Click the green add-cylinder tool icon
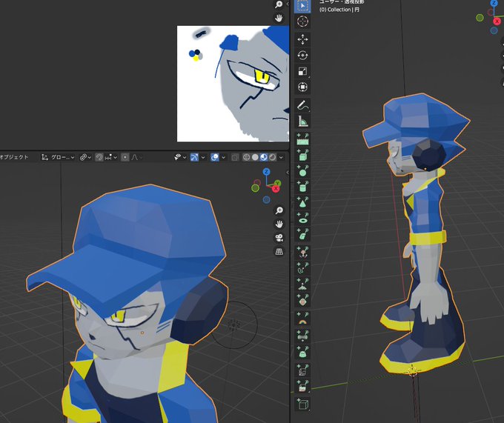The width and height of the screenshot is (504, 423). pyautogui.click(x=302, y=187)
